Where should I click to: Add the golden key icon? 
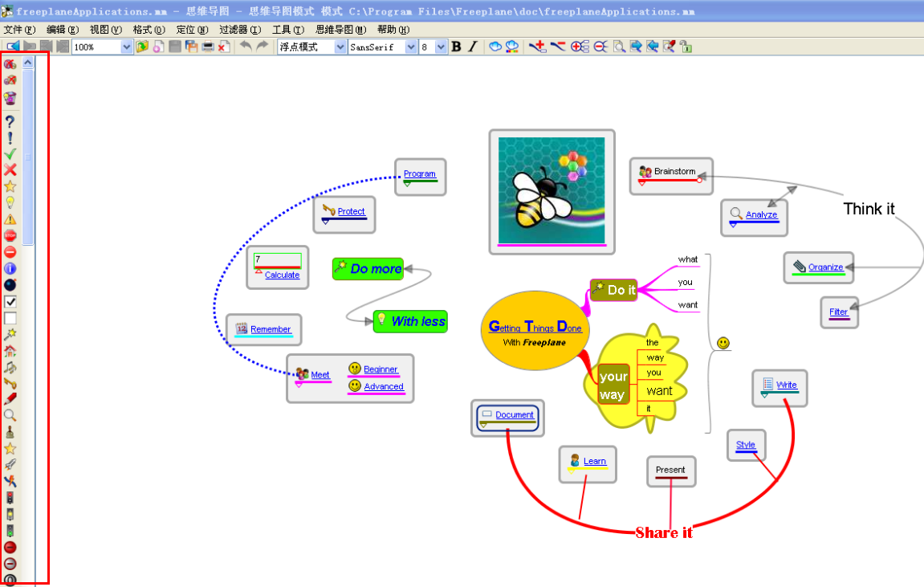pyautogui.click(x=10, y=383)
